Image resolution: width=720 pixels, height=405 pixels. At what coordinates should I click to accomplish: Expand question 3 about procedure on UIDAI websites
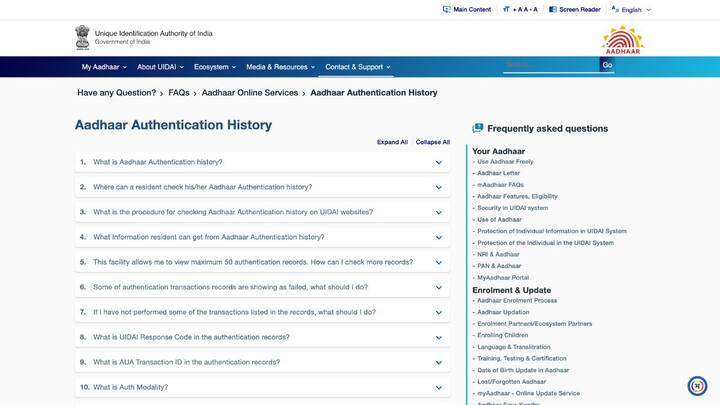click(262, 212)
